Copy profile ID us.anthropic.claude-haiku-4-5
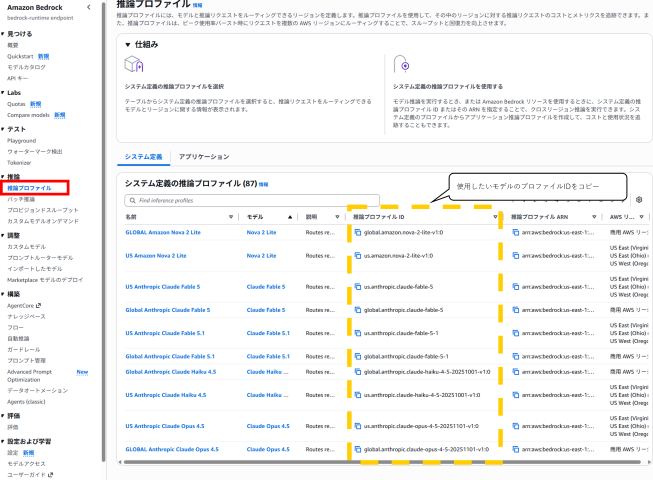 point(358,395)
